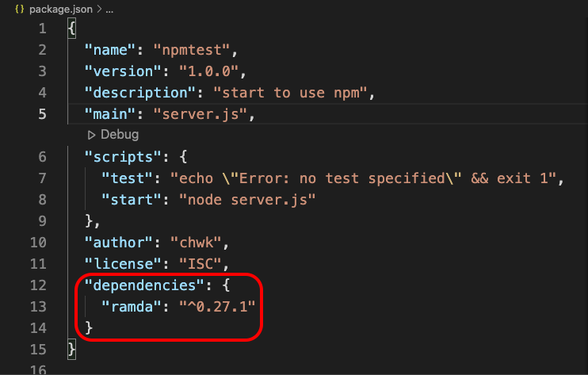Screen dimensions: 588x375
Task: Click the closing brace on line 15
Action: (71, 350)
